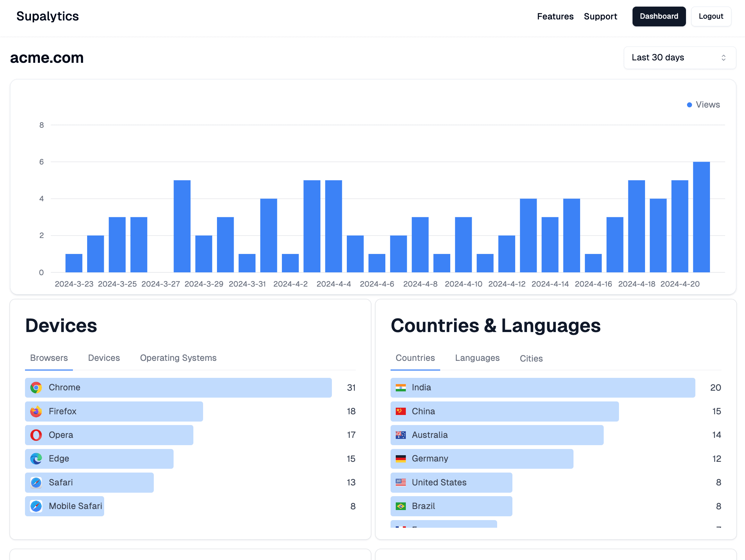Open the Last 30 days dropdown

(x=680, y=58)
